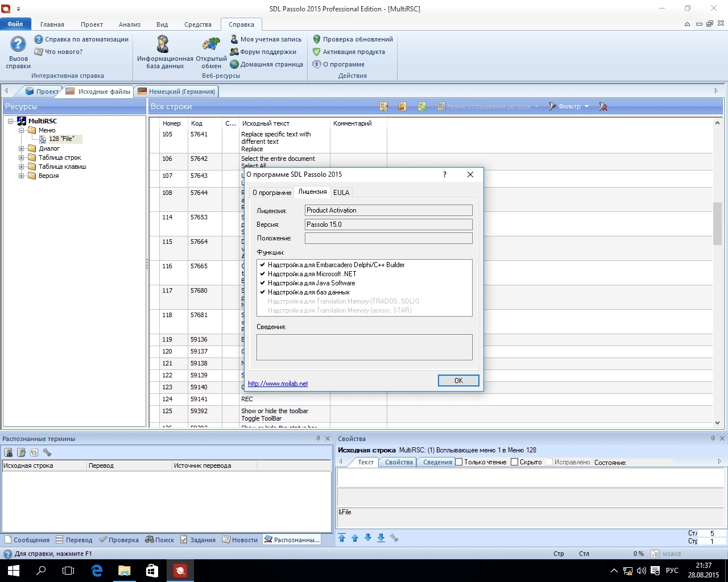Click third icon in string list toolbar

click(x=422, y=106)
